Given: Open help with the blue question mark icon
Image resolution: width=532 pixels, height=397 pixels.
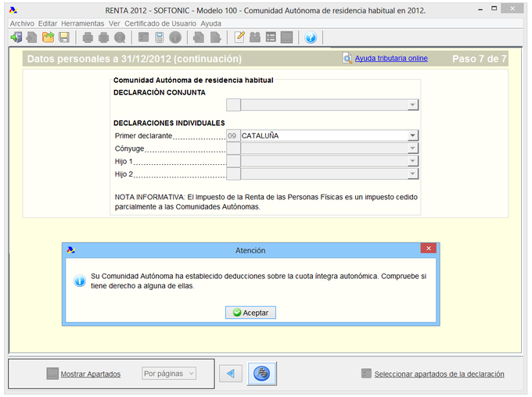Looking at the screenshot, I should [311, 38].
